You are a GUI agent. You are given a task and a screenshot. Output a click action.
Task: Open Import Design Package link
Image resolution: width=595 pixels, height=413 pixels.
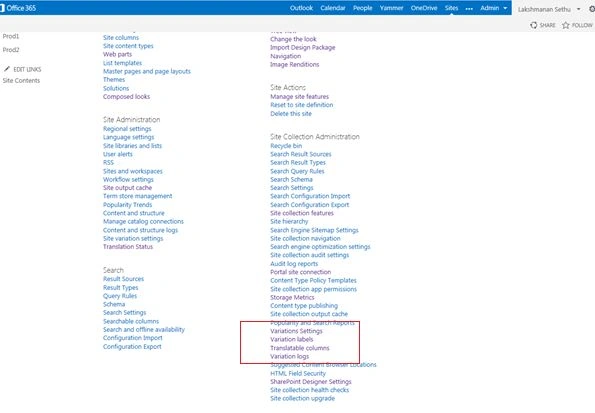pyautogui.click(x=303, y=48)
